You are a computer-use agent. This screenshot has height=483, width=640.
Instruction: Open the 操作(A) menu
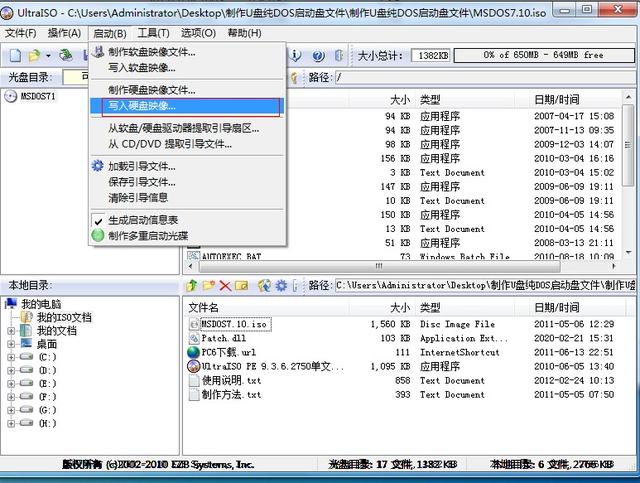pyautogui.click(x=64, y=33)
